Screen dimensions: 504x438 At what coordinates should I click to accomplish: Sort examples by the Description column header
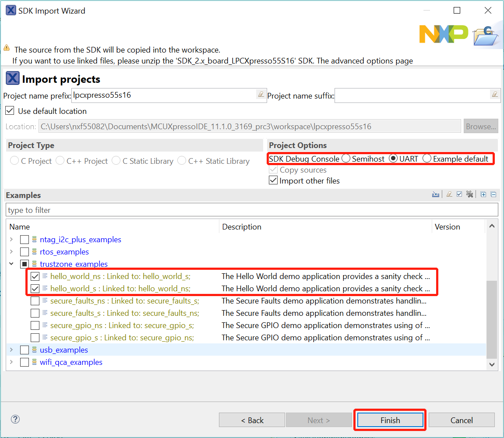pos(242,227)
